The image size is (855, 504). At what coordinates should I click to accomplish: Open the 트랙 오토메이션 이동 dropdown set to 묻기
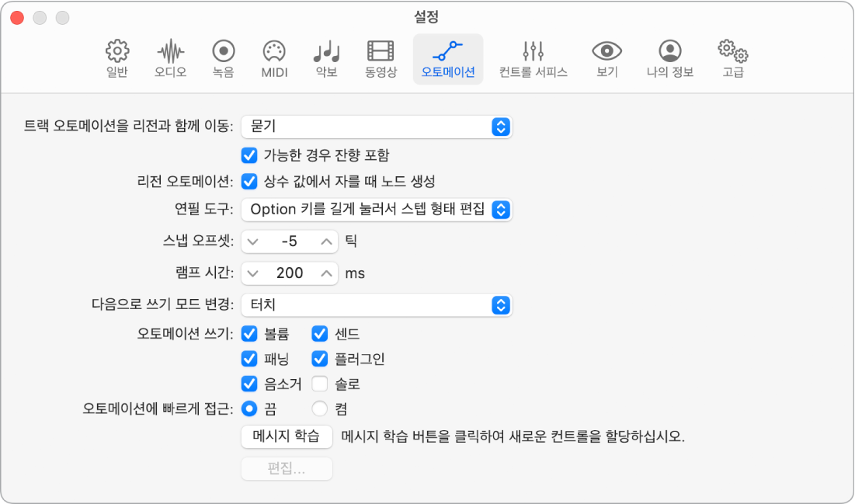377,127
